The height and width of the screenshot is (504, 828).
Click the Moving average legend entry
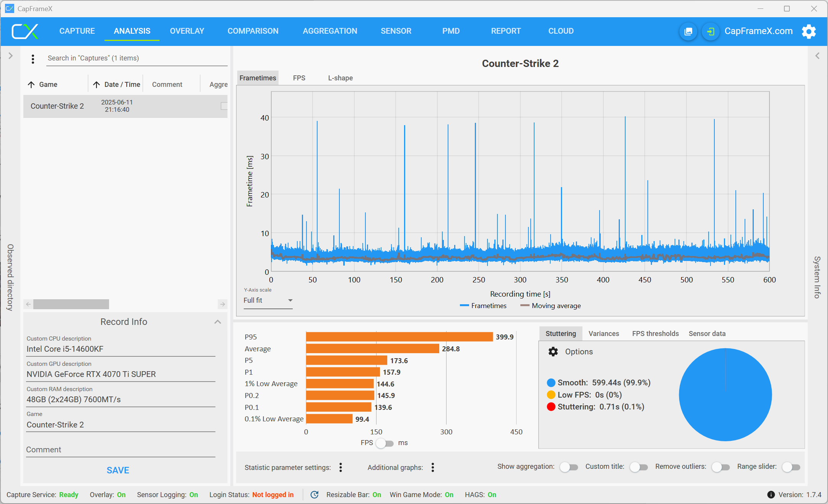[551, 306]
